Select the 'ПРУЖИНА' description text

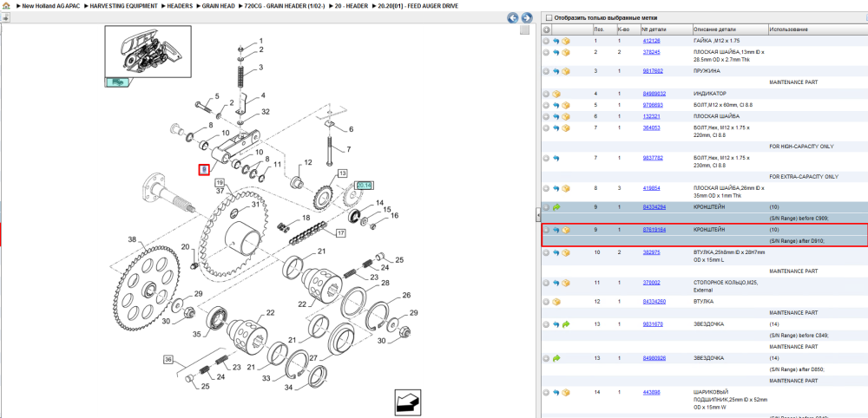pyautogui.click(x=706, y=71)
